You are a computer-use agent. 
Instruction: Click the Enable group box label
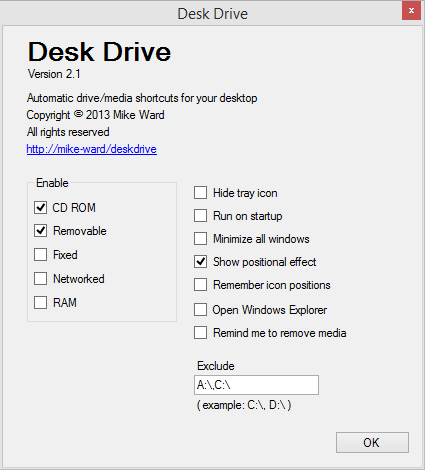[x=52, y=183]
